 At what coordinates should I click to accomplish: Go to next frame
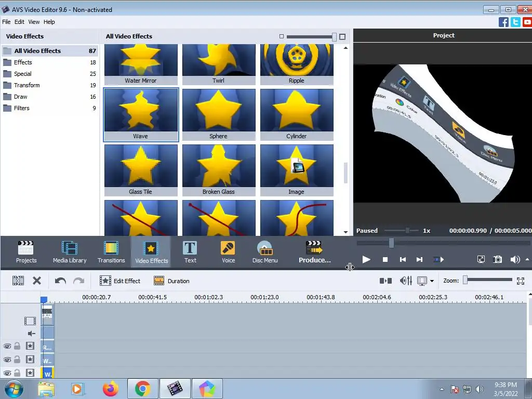click(x=419, y=260)
